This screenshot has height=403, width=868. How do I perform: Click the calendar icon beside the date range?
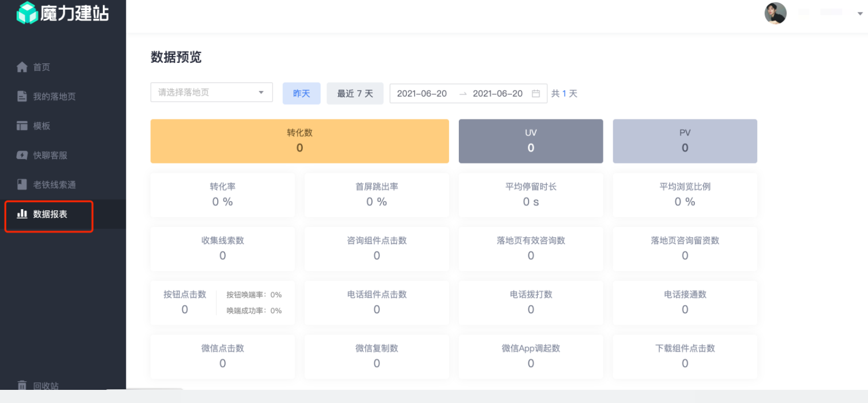(536, 93)
